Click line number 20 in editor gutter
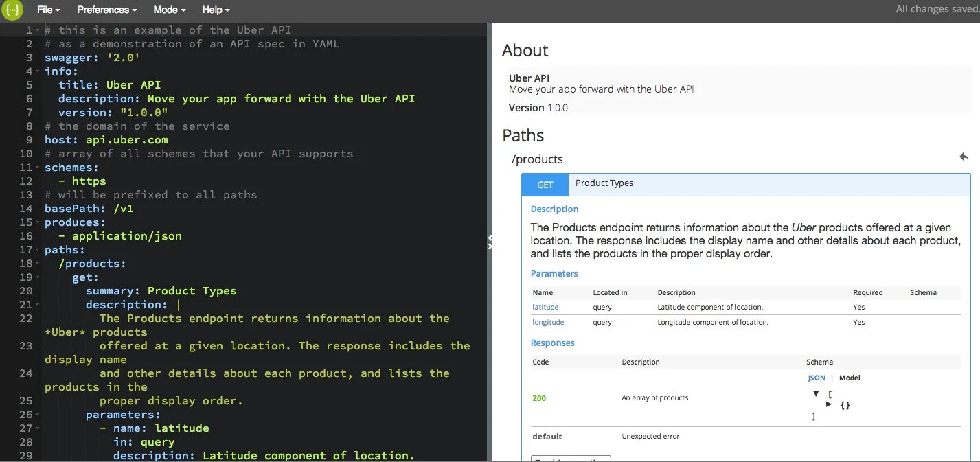The width and height of the screenshot is (980, 462). [26, 291]
